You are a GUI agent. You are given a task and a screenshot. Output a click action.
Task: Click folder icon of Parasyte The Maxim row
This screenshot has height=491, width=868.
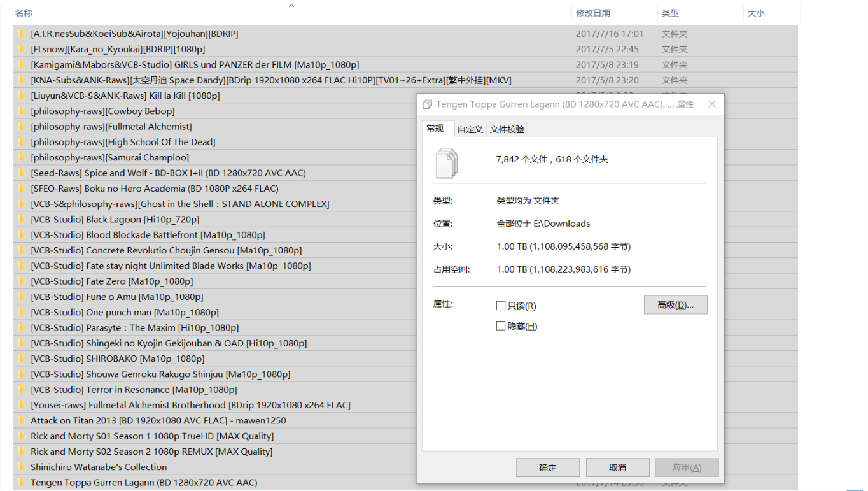pyautogui.click(x=21, y=327)
